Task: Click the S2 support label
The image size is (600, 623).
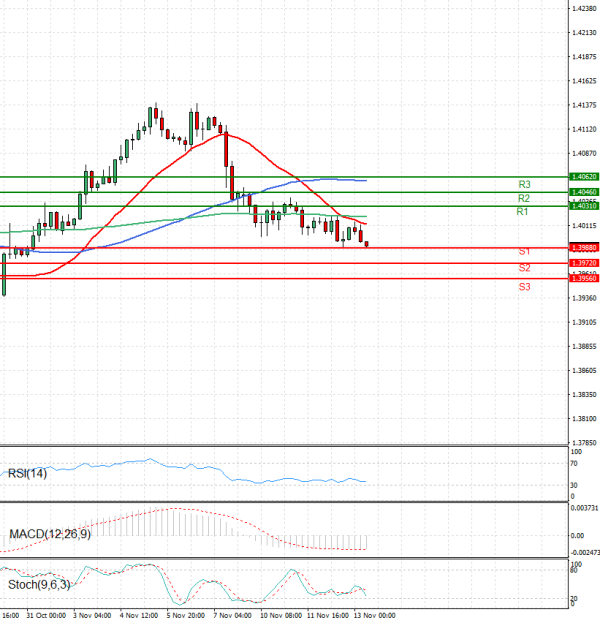Action: 524,269
